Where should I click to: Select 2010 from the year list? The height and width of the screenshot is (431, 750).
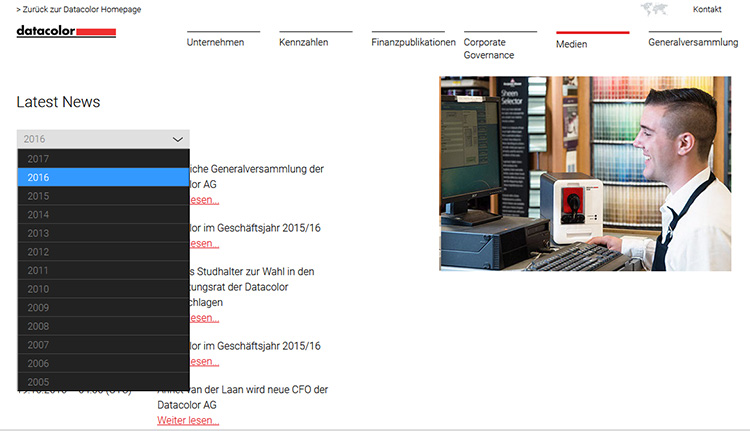tap(103, 289)
